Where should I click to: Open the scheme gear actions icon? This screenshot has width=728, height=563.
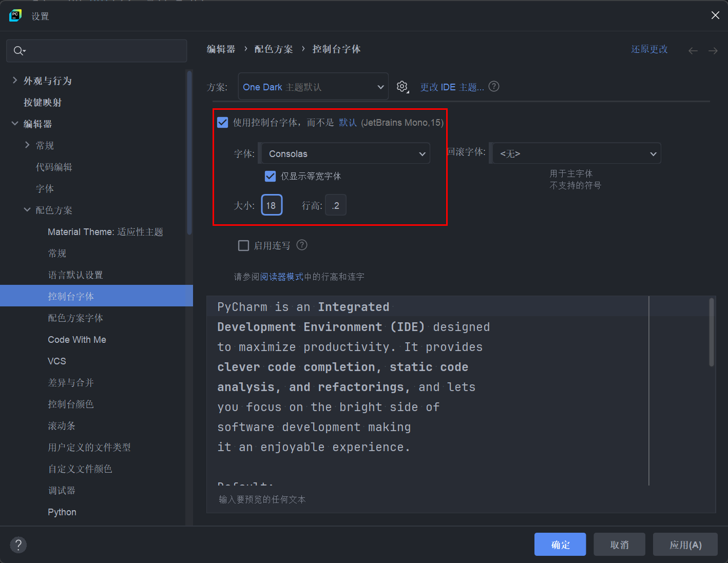click(403, 87)
